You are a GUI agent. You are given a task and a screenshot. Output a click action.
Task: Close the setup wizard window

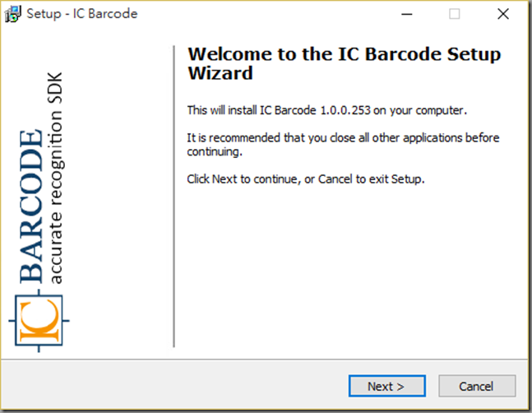pyautogui.click(x=503, y=14)
